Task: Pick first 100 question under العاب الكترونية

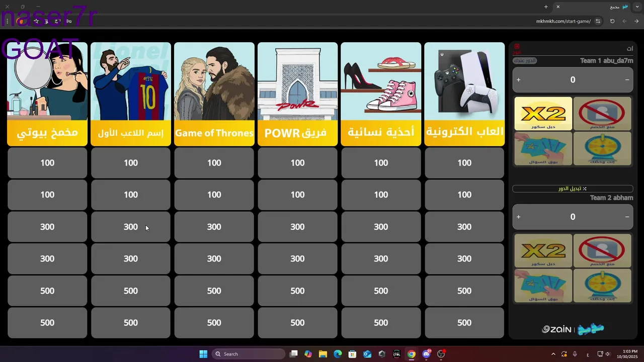Action: click(x=464, y=163)
